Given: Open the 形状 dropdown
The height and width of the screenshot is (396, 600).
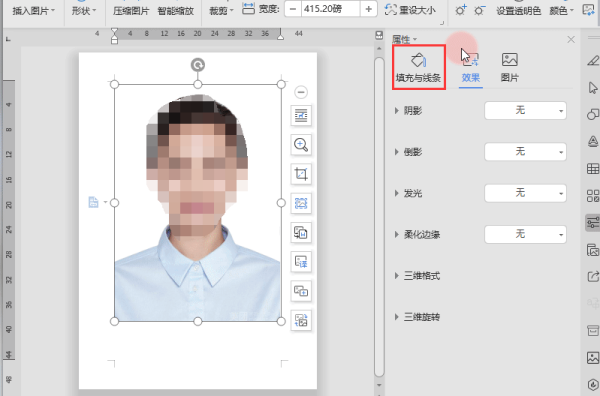Looking at the screenshot, I should tap(84, 11).
